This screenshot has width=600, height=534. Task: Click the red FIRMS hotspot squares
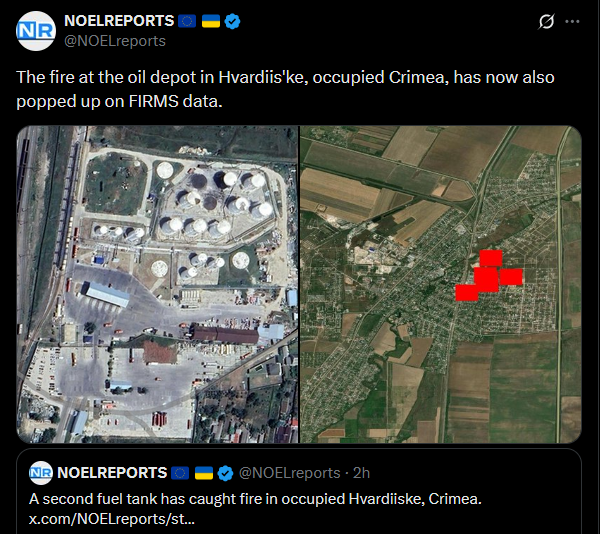489,275
